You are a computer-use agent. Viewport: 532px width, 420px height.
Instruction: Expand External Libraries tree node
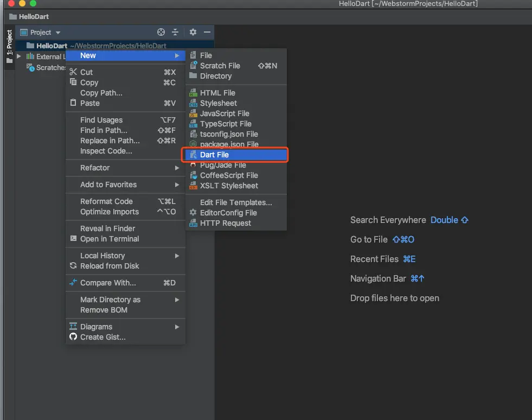pyautogui.click(x=19, y=56)
